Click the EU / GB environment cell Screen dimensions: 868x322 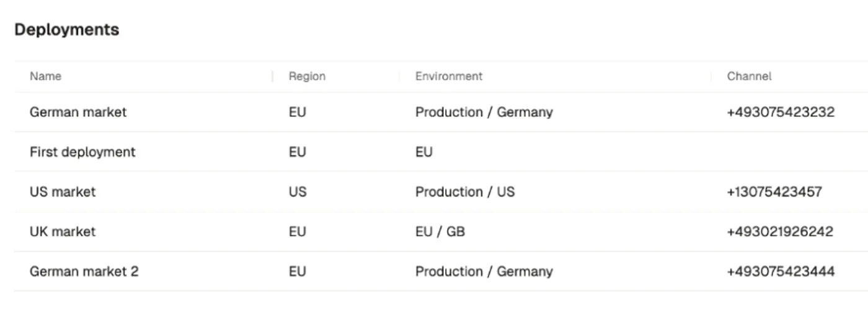point(440,232)
